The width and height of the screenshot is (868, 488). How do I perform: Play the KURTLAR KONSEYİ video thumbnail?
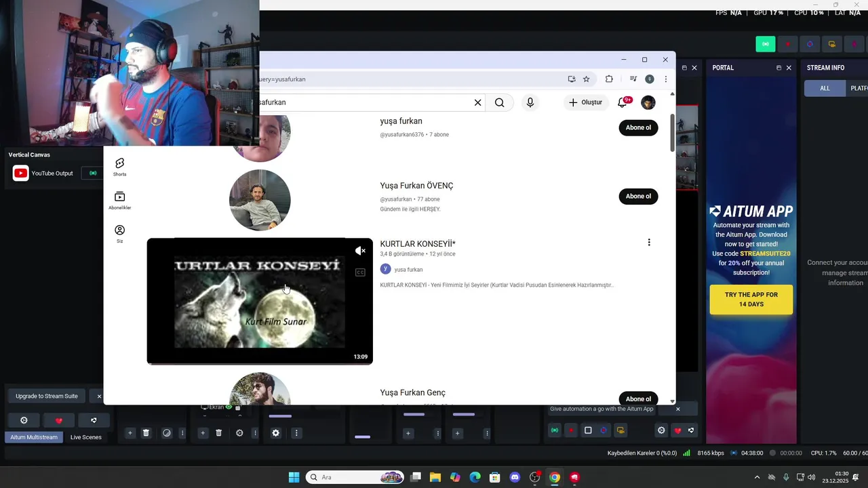[x=260, y=301]
